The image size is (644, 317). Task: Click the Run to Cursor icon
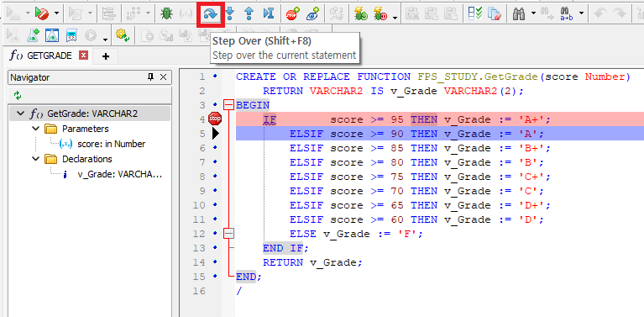(x=269, y=14)
